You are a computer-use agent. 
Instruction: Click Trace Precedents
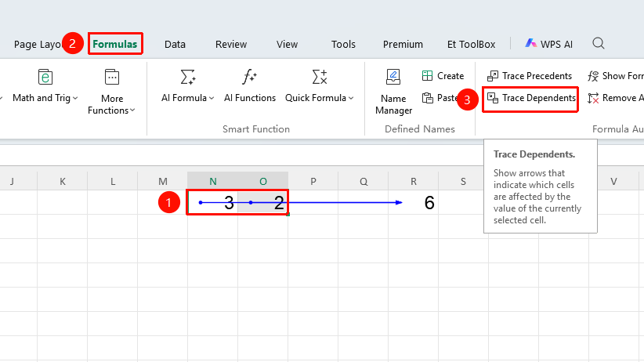click(x=530, y=76)
